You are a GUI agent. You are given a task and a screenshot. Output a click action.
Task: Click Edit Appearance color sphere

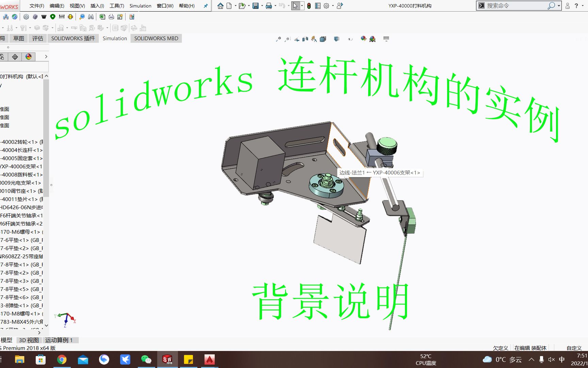(x=363, y=39)
